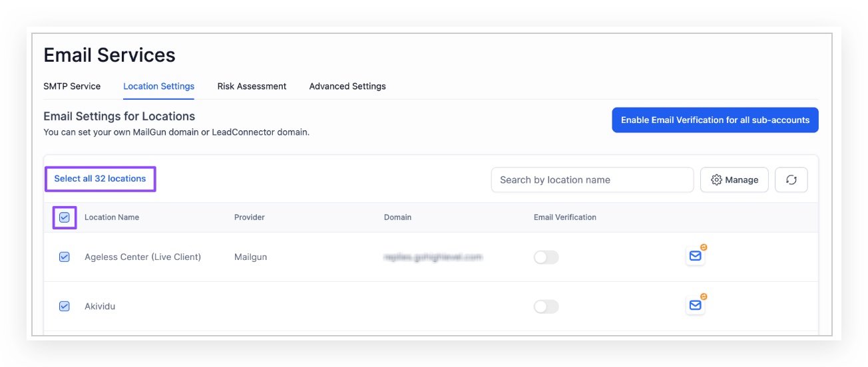This screenshot has width=868, height=367.
Task: Enable Email Verification for Ageless Center
Action: [546, 257]
